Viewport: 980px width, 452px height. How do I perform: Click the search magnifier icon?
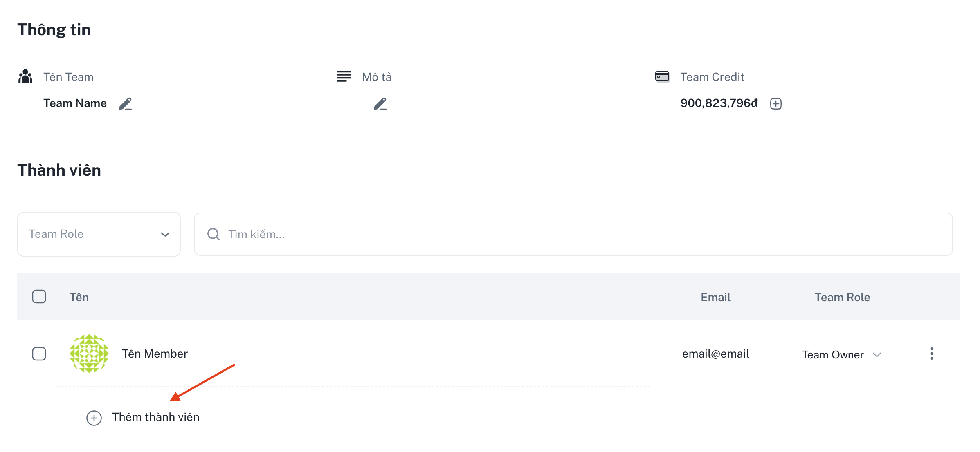pyautogui.click(x=213, y=234)
